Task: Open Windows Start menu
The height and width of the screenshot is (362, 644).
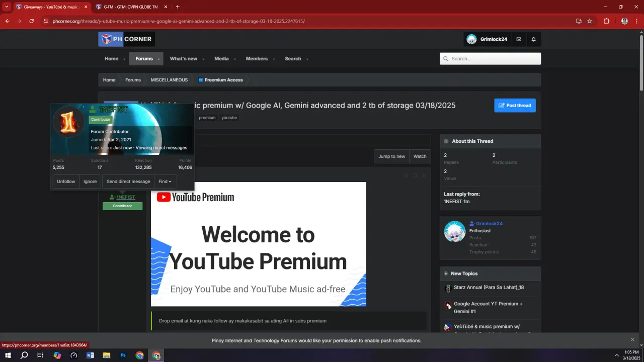Action: click(8, 355)
